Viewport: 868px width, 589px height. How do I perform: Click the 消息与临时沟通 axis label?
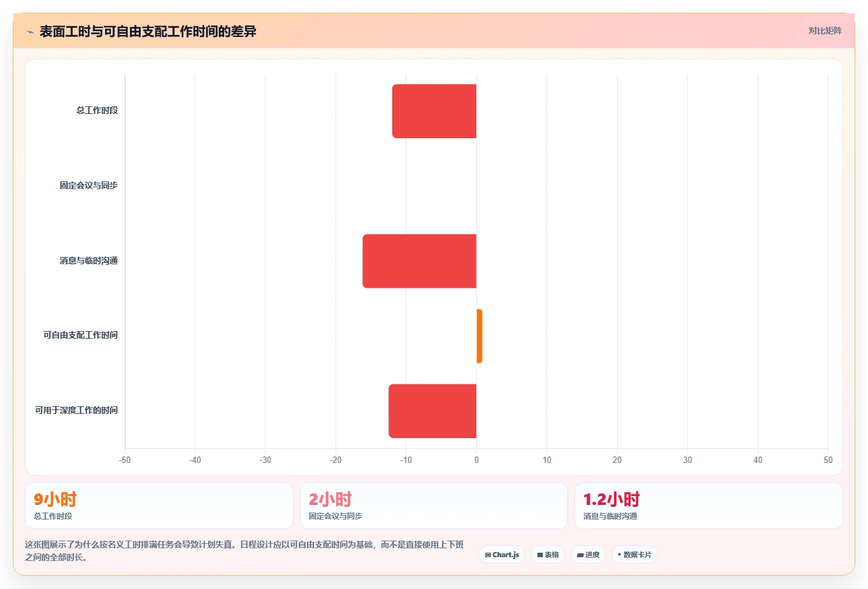coord(89,260)
